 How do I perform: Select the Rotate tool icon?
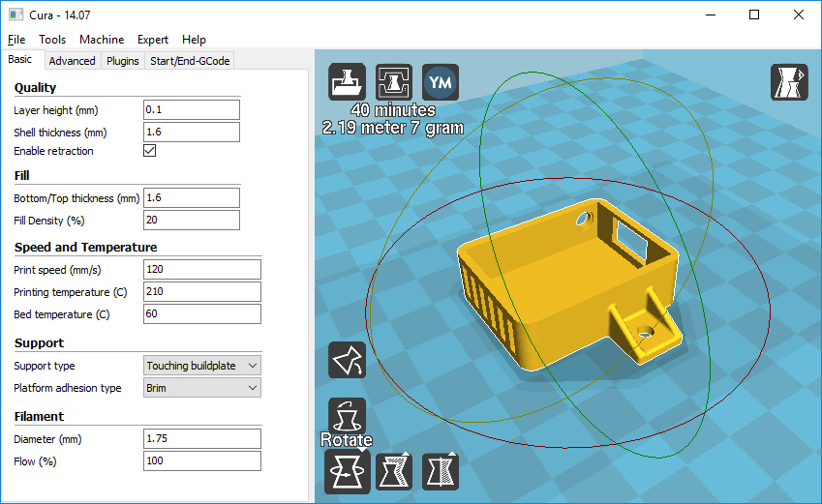coord(347,471)
